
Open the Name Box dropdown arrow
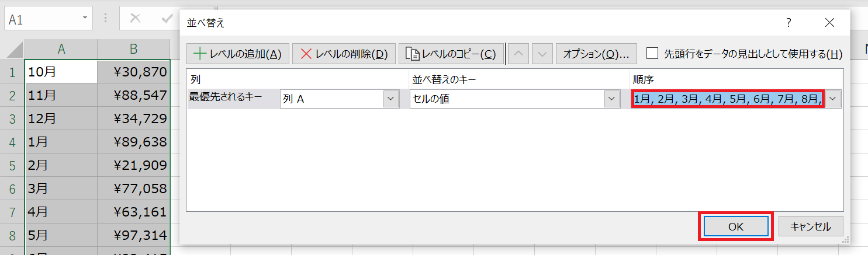[x=85, y=19]
